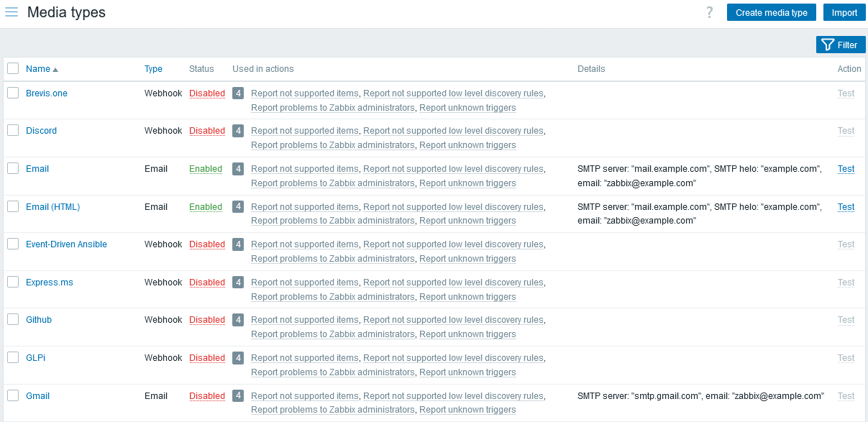The width and height of the screenshot is (868, 422).
Task: Toggle Enabled status for Email
Action: 206,169
